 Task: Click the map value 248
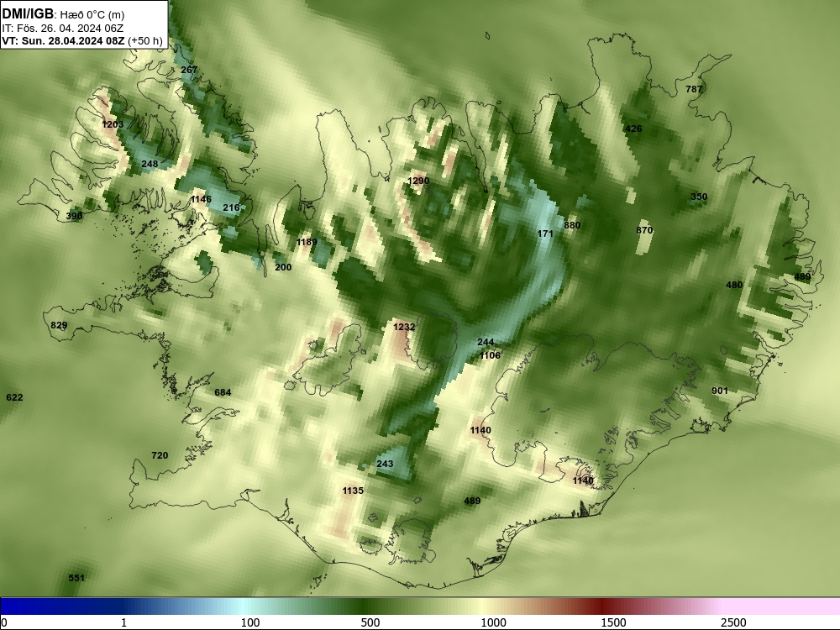150,164
